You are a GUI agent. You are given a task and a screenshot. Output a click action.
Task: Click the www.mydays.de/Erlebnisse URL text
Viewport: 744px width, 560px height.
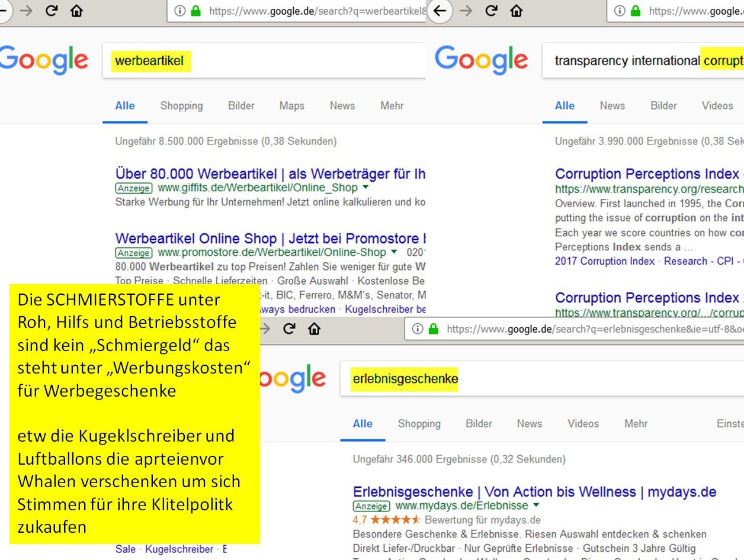461,506
